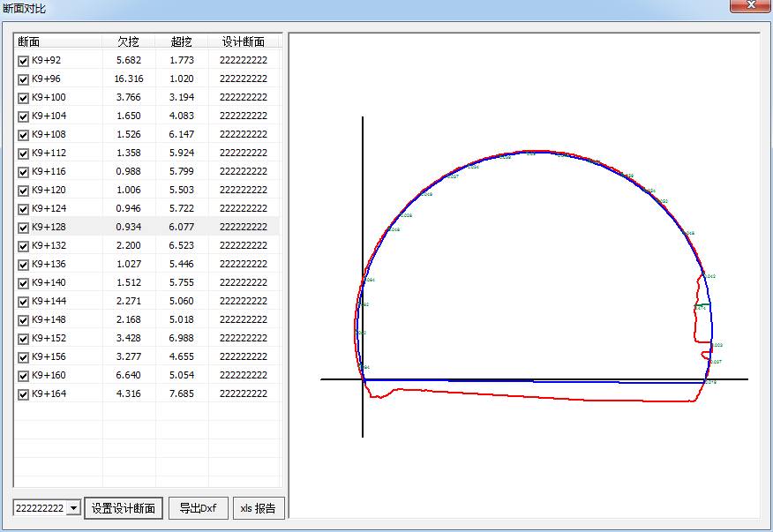Uncheck the K9+92 section checkbox
Viewport: 773px width, 532px height.
[23, 61]
